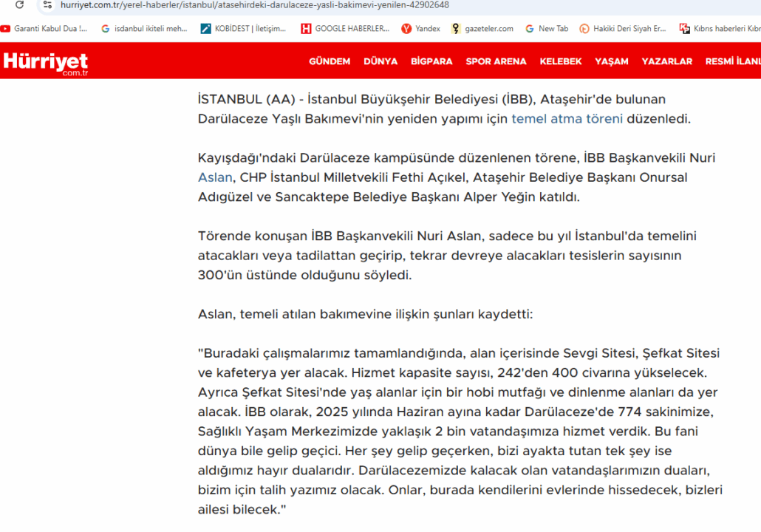Click the Yandex bookmark favicon

point(406,29)
